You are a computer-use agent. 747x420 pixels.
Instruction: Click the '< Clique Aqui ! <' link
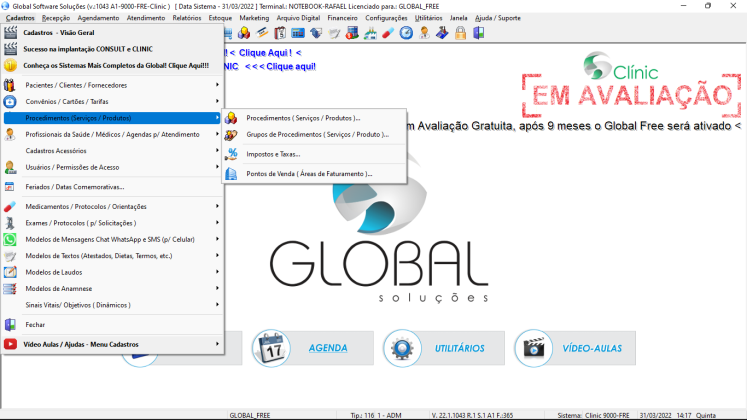click(x=265, y=53)
